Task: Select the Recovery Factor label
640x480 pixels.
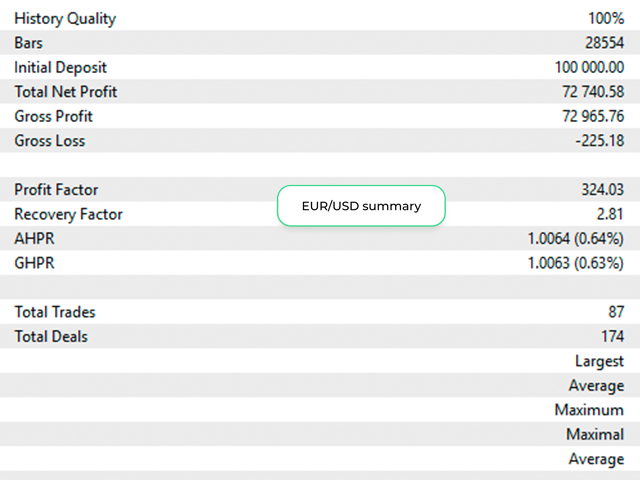Action: click(x=69, y=214)
